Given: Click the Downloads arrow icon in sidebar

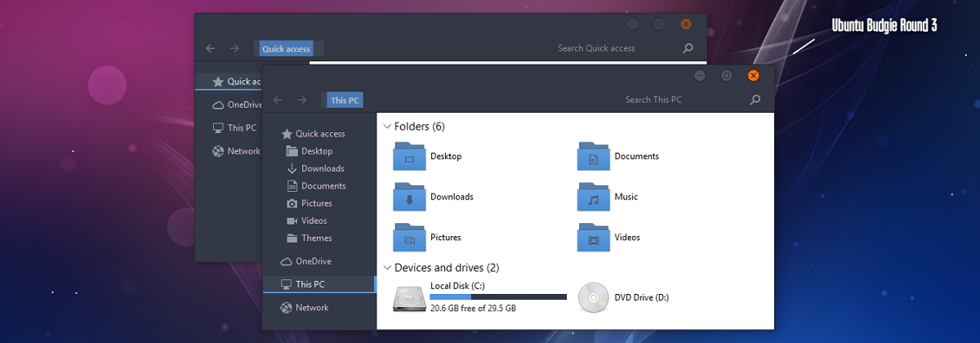Looking at the screenshot, I should [292, 168].
